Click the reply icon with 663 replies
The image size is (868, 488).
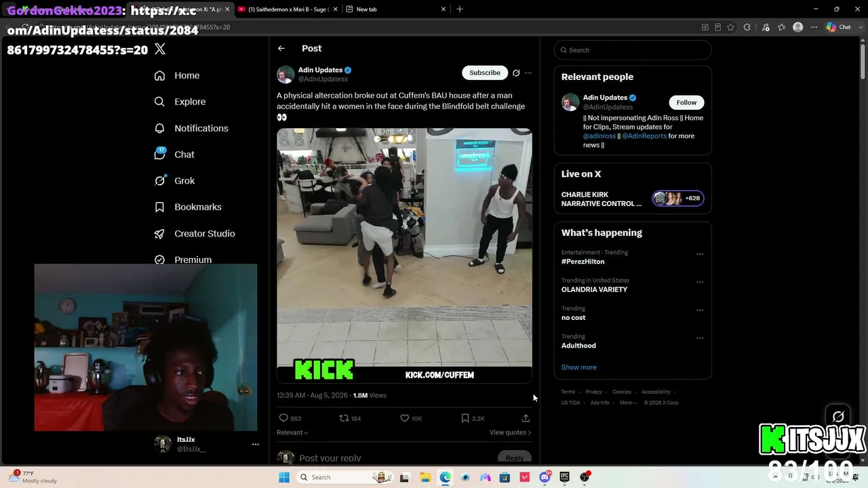click(290, 418)
